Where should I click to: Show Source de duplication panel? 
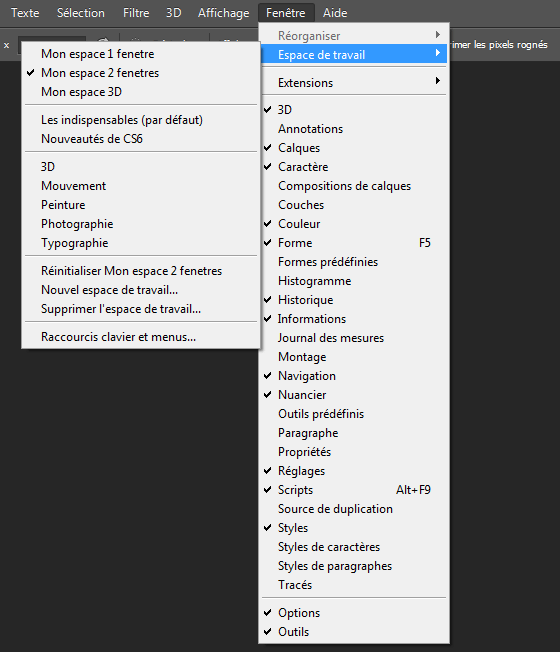click(x=354, y=509)
